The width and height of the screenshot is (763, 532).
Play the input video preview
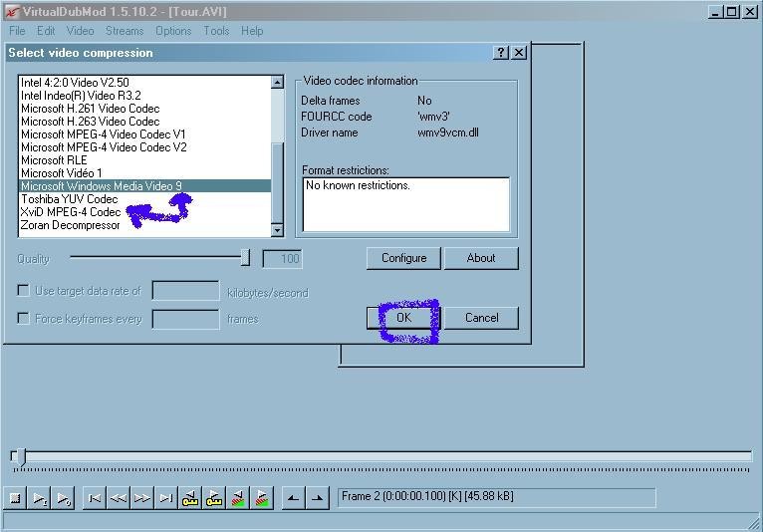tap(40, 498)
